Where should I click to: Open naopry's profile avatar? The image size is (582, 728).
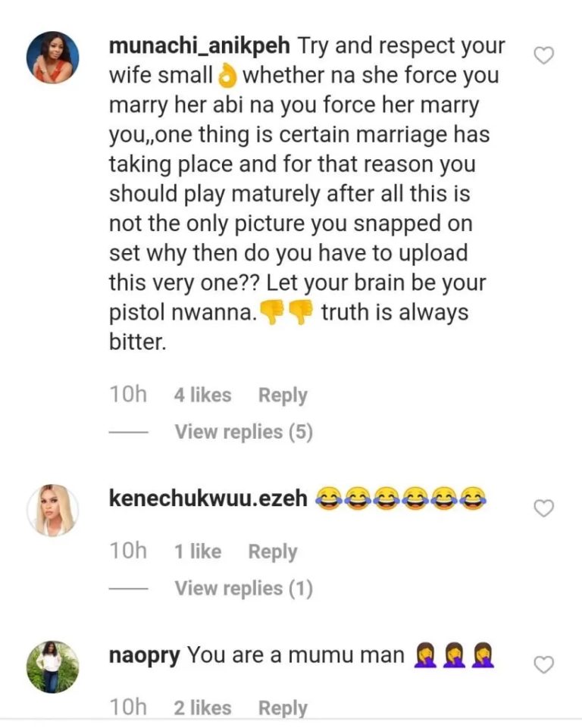point(53,667)
